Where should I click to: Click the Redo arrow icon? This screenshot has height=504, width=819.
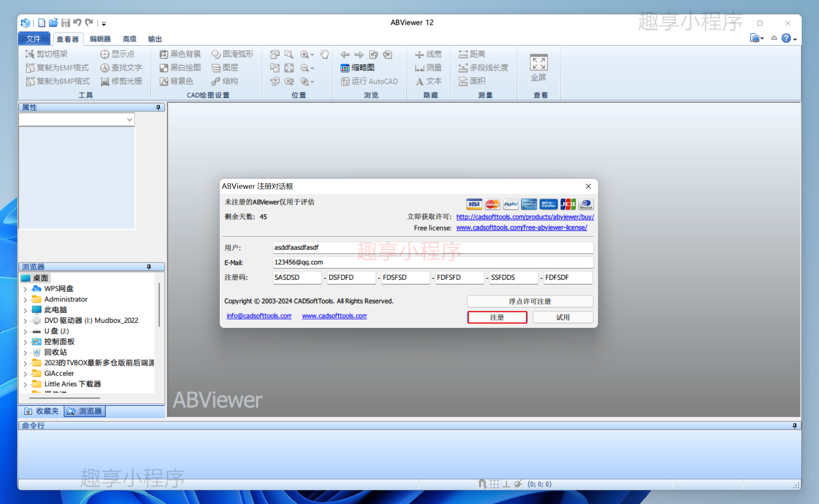coord(89,23)
